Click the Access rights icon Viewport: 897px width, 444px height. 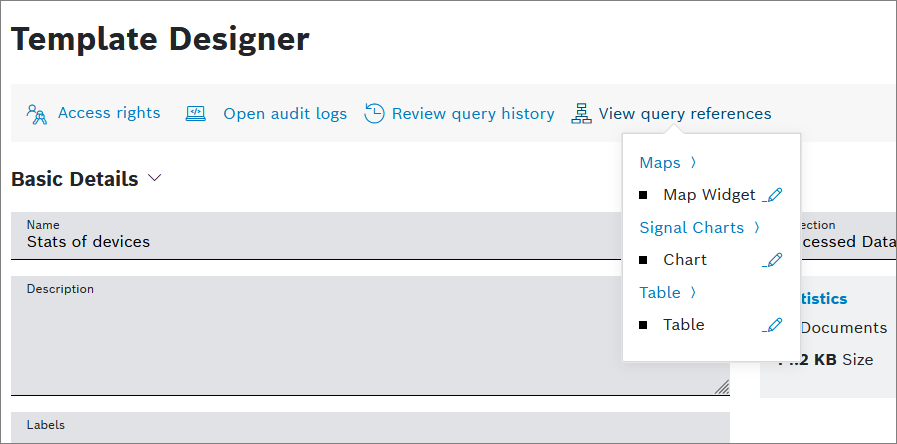[37, 113]
